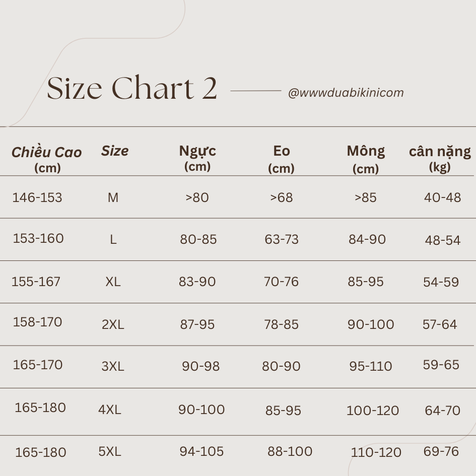Click the "Chiều Cao (cm)" column header
Viewport: 476px width, 476px height.
click(x=47, y=159)
